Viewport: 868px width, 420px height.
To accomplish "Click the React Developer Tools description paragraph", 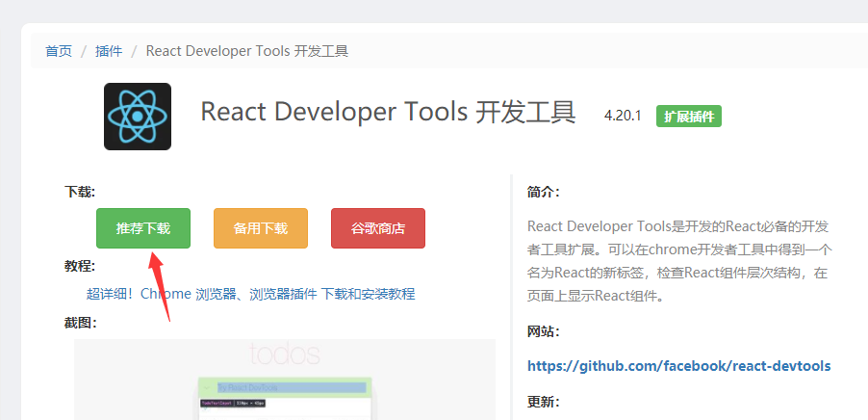I will tap(679, 261).
